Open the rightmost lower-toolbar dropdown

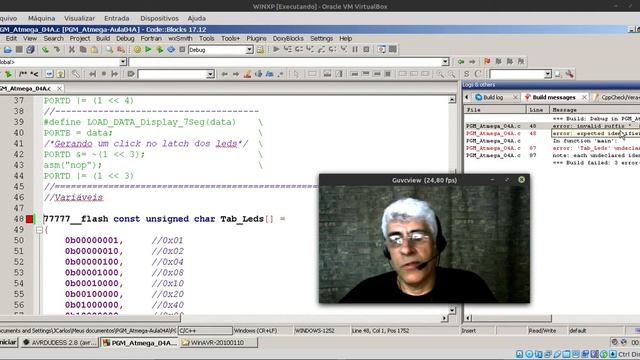pos(548,74)
